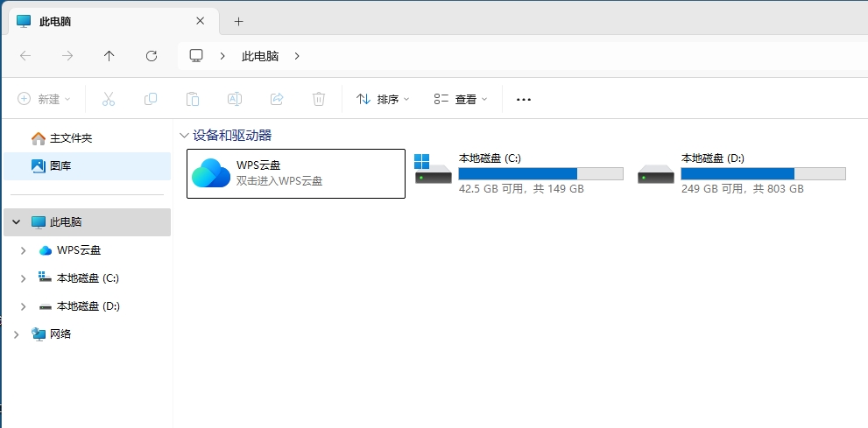Open the 查看 view dropdown
Screen dimensions: 868x428
click(461, 99)
